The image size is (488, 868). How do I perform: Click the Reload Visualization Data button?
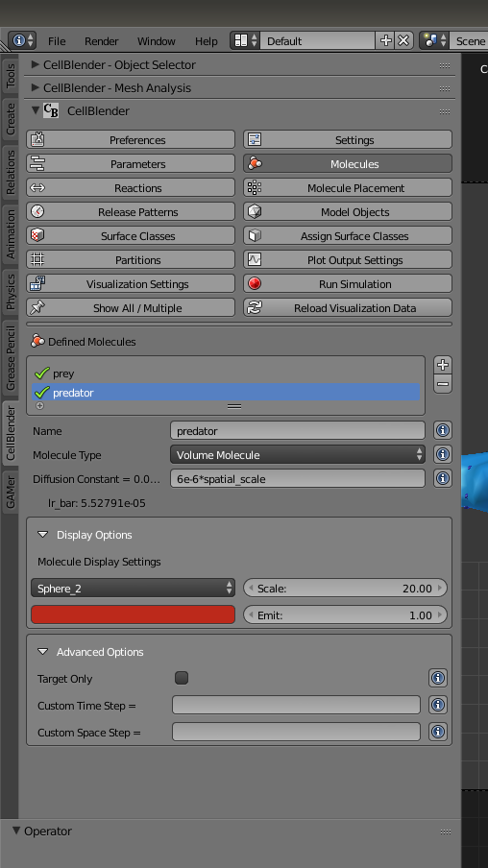click(348, 308)
